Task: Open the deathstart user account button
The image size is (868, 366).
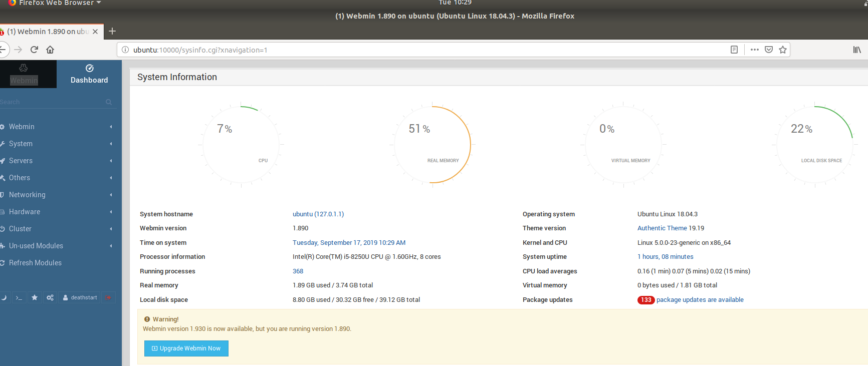Action: 80,297
